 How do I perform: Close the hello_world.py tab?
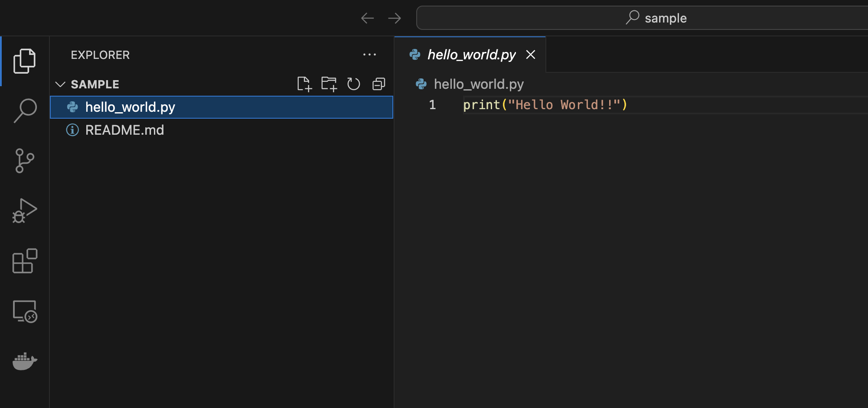(531, 55)
